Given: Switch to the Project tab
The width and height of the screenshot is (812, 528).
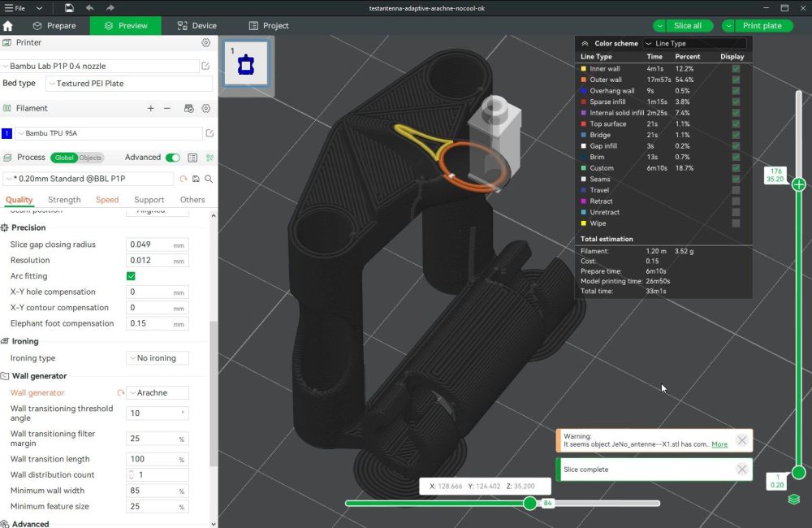Looking at the screenshot, I should coord(269,26).
